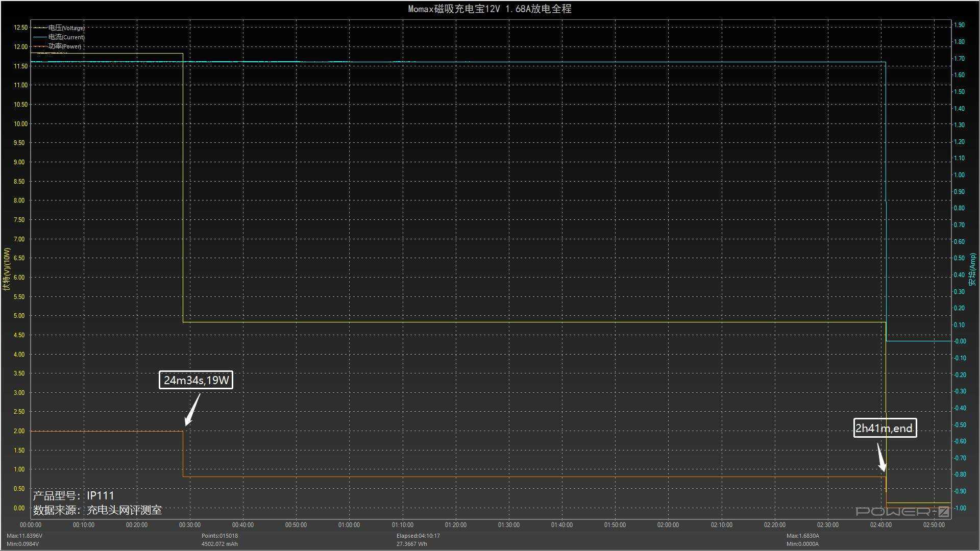Click the 02:40:00 time axis label
Image resolution: width=980 pixels, height=551 pixels.
[881, 524]
